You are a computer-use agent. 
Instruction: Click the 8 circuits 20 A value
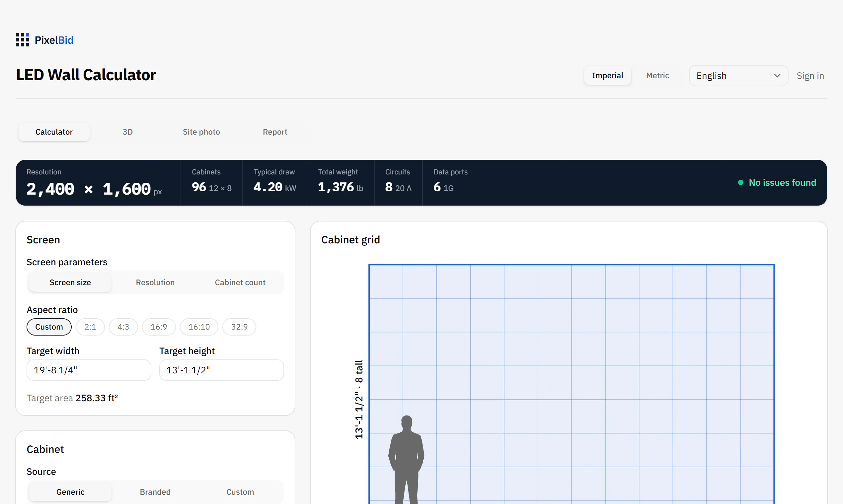point(398,187)
